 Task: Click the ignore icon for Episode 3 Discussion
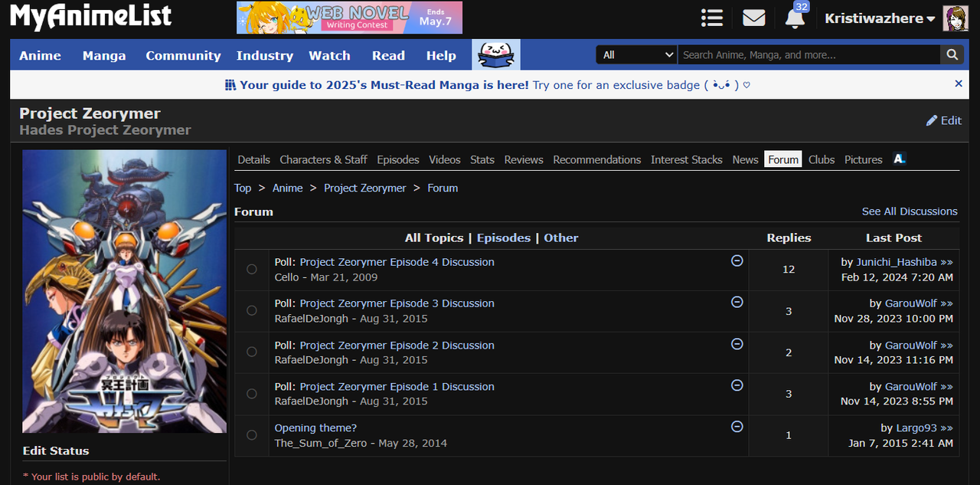point(737,302)
